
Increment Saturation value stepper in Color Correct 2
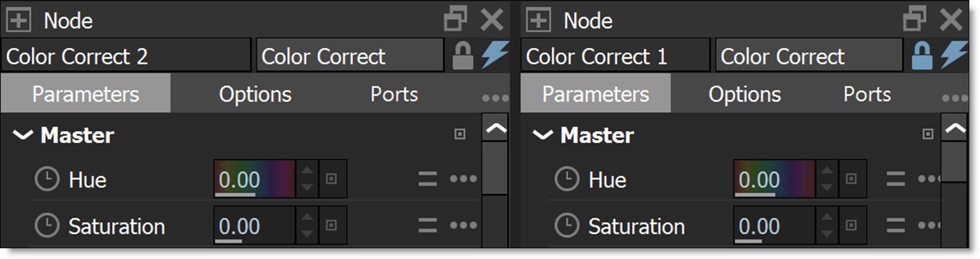tap(307, 218)
